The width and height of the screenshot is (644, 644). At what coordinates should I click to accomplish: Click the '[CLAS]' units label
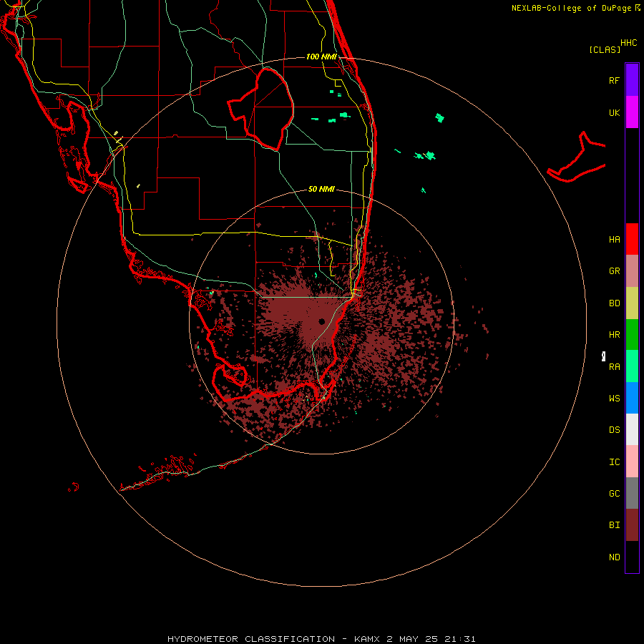[605, 49]
